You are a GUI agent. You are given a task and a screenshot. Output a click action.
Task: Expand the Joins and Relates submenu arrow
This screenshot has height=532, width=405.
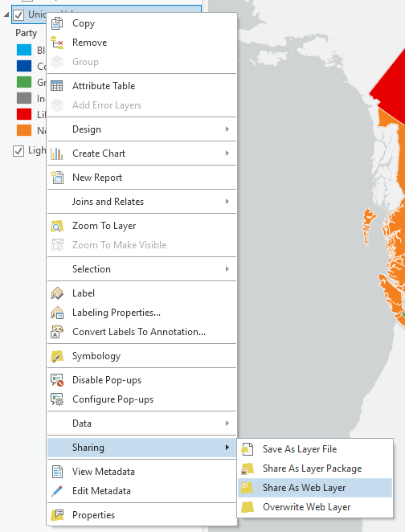[227, 202]
